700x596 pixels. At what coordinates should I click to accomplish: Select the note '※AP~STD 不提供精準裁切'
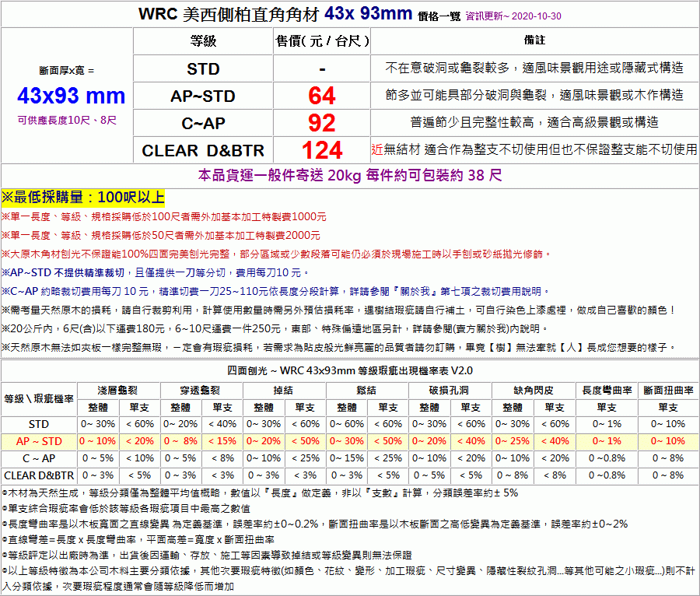tap(155, 273)
